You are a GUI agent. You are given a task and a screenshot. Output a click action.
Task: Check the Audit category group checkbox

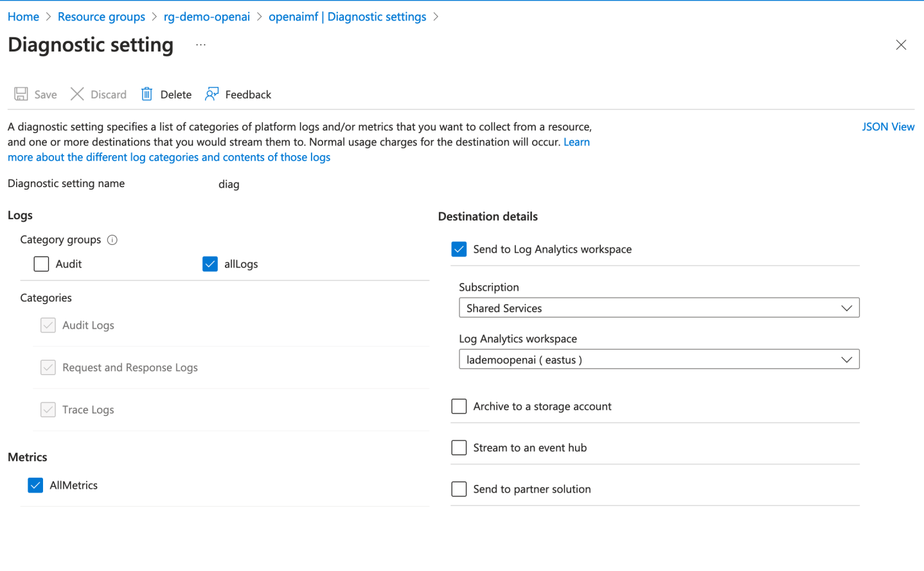(41, 264)
